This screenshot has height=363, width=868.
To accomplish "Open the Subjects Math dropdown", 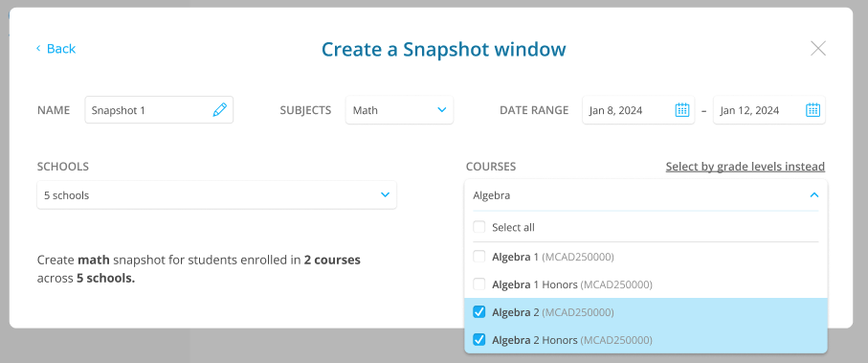I will click(x=399, y=110).
